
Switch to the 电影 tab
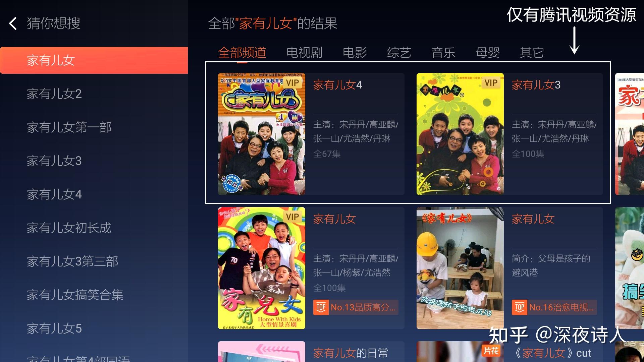point(355,53)
